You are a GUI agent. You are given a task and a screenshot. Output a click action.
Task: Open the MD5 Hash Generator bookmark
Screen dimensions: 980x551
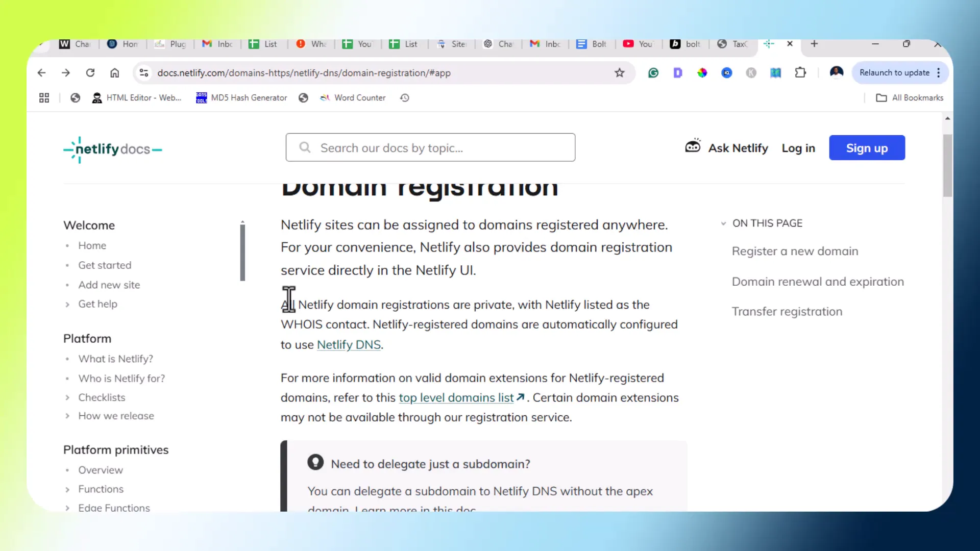click(x=241, y=98)
